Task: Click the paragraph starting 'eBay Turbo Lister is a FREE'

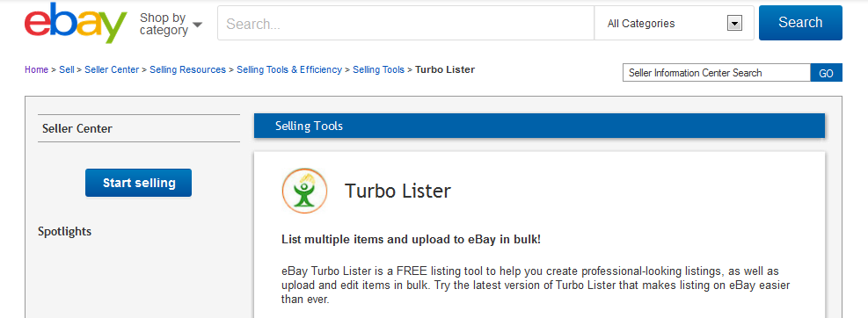Action: click(536, 285)
